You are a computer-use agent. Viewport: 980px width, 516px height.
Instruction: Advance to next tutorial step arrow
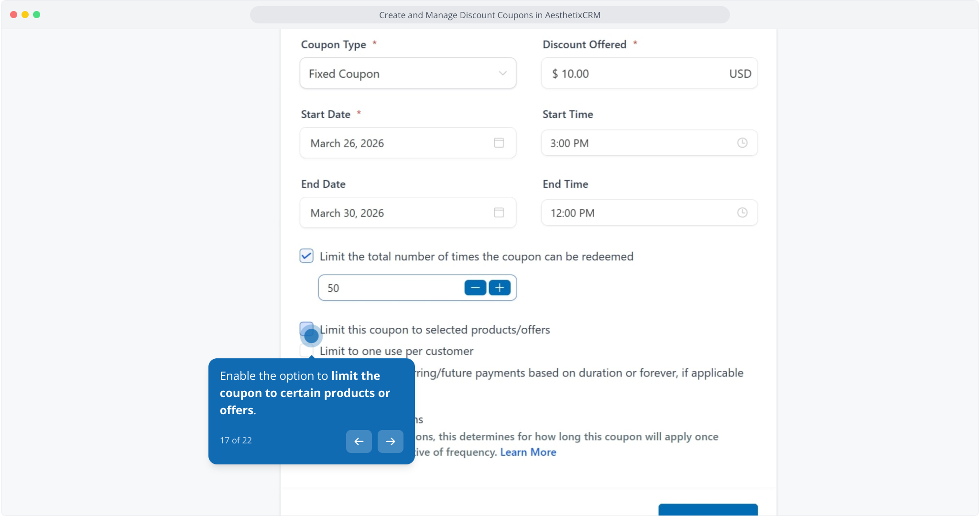point(391,441)
